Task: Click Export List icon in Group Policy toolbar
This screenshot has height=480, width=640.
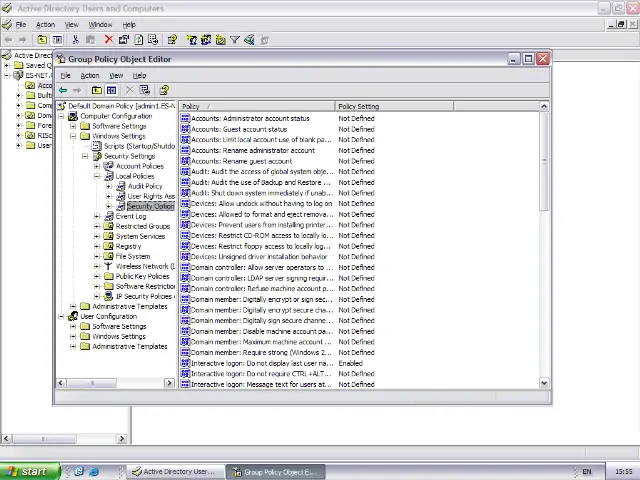Action: tap(145, 90)
